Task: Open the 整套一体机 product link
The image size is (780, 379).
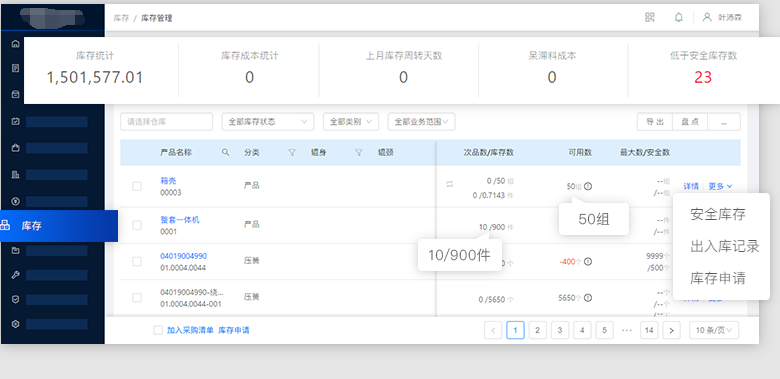Action: (180, 220)
